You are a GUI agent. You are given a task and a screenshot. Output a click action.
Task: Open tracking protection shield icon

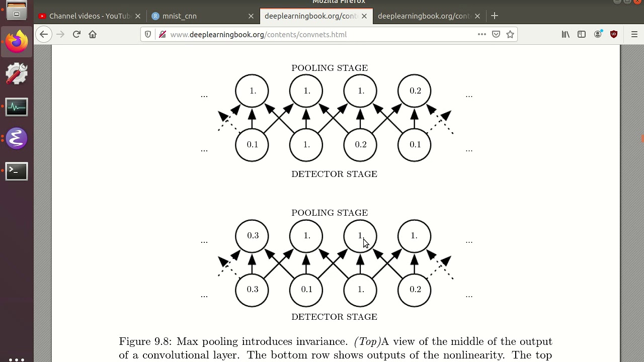coord(148,34)
